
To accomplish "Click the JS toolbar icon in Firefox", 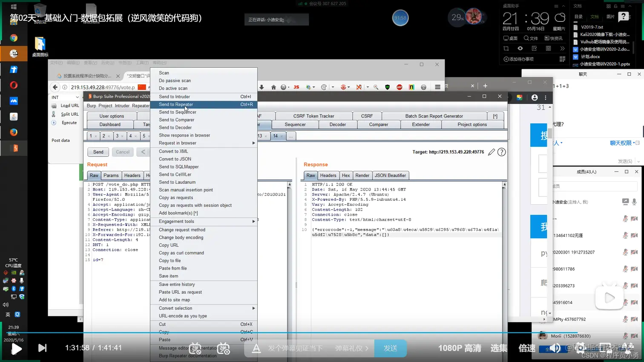I will point(296,87).
